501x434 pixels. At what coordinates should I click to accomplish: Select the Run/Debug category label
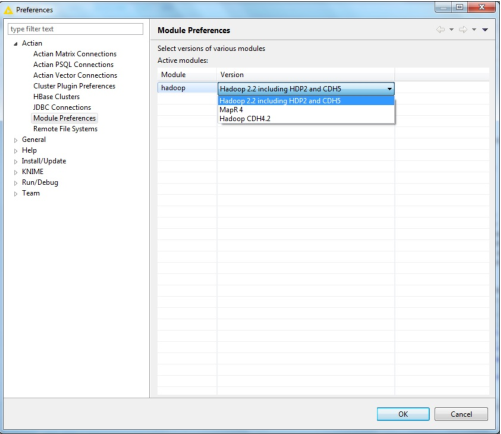40,182
